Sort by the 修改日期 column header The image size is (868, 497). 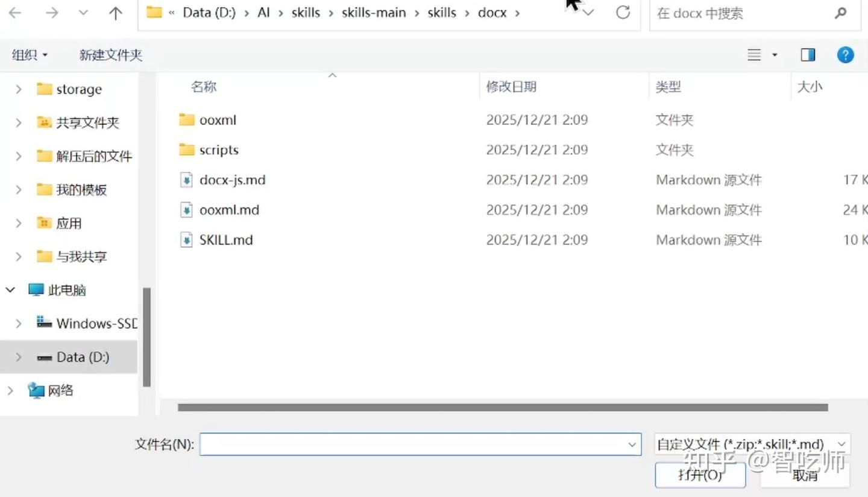pos(511,87)
